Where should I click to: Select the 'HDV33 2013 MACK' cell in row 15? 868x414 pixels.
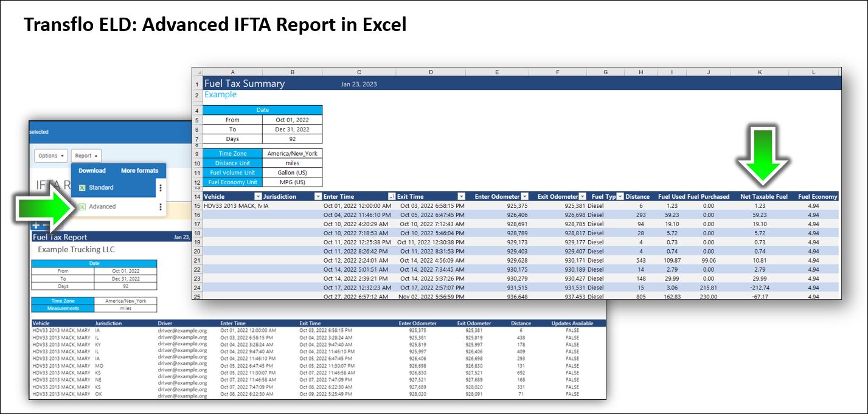click(233, 206)
